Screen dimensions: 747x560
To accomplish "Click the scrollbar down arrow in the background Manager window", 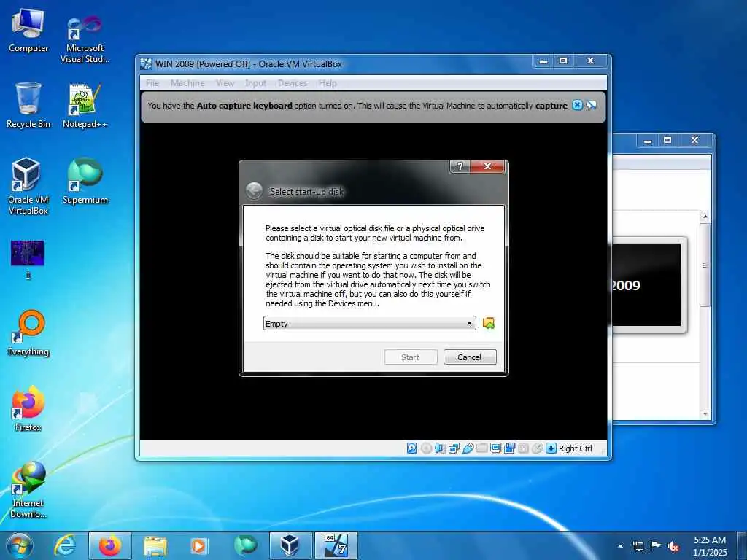I will [x=705, y=414].
